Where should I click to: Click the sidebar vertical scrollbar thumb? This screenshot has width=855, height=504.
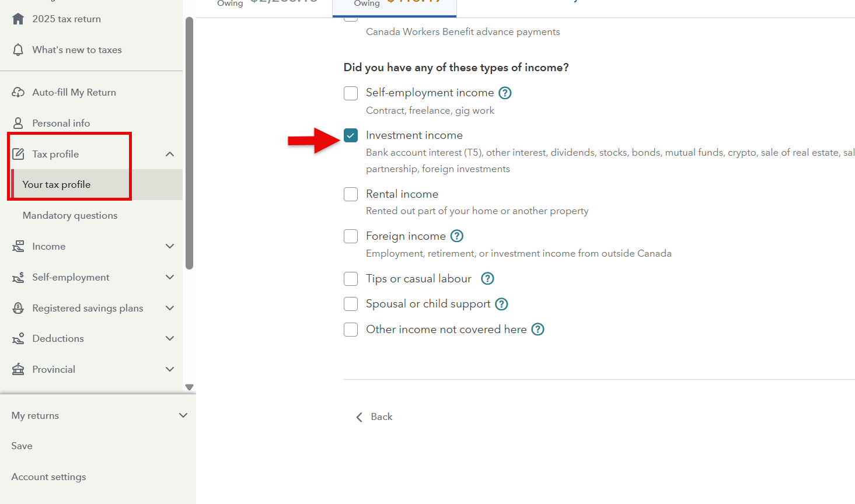coord(189,143)
